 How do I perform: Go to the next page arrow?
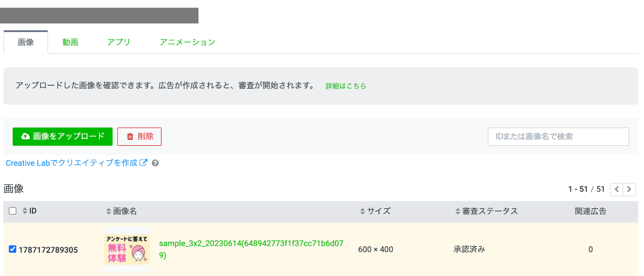(629, 189)
